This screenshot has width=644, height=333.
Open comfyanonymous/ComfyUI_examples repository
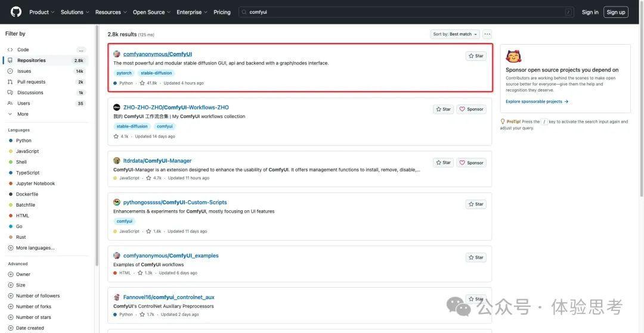pyautogui.click(x=171, y=256)
